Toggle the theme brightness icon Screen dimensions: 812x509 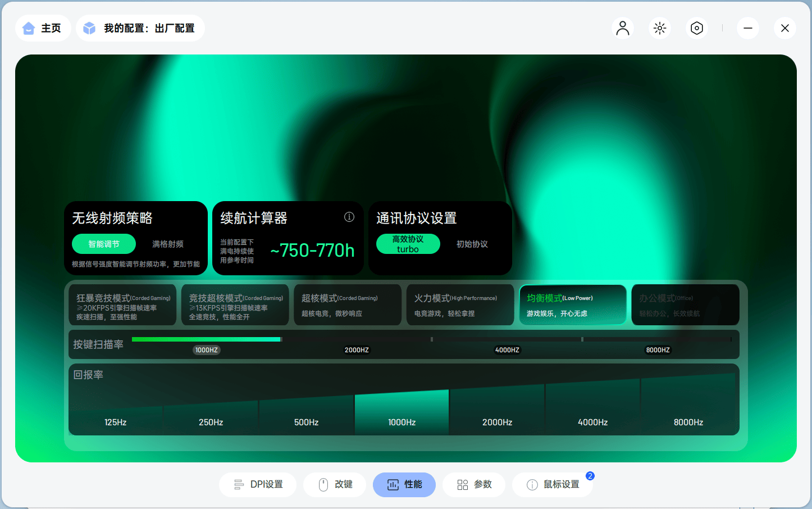pyautogui.click(x=659, y=28)
